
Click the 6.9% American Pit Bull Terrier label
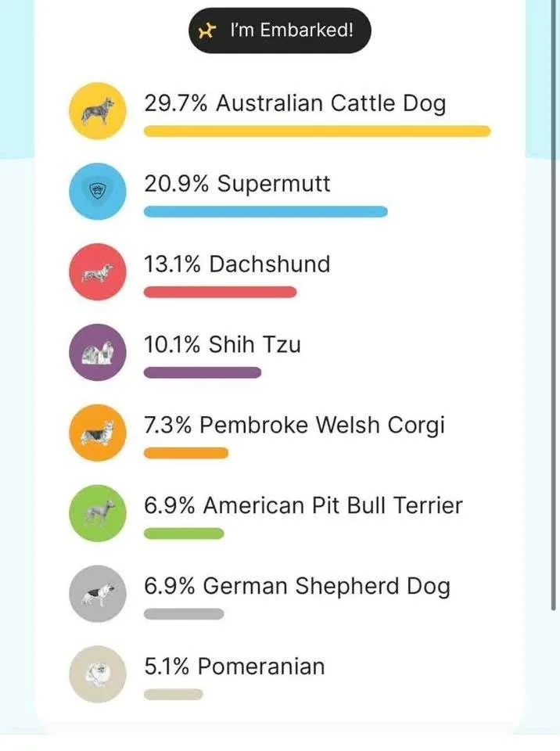click(303, 505)
